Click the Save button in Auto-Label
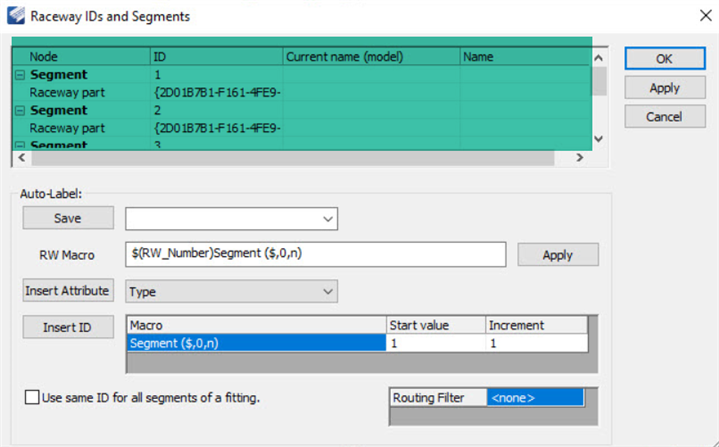Viewport: 719px width, 447px height. click(68, 218)
